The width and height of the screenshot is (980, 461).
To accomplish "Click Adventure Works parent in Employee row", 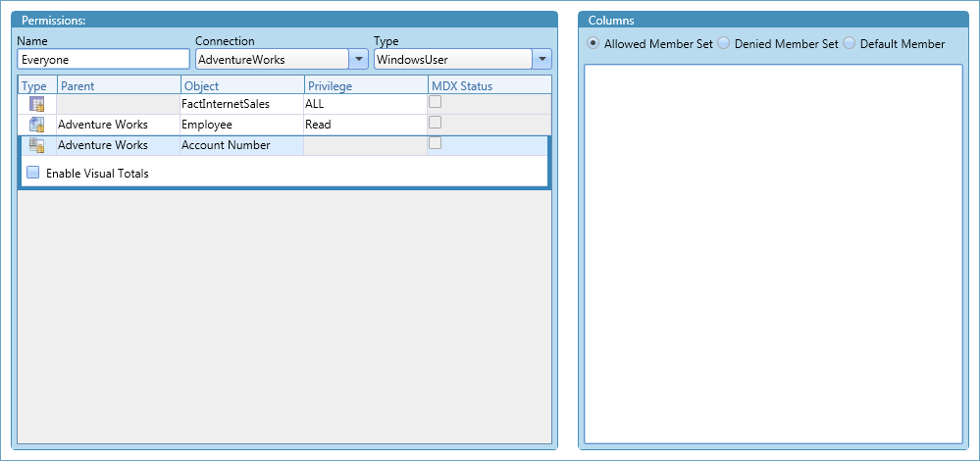I will click(x=119, y=125).
